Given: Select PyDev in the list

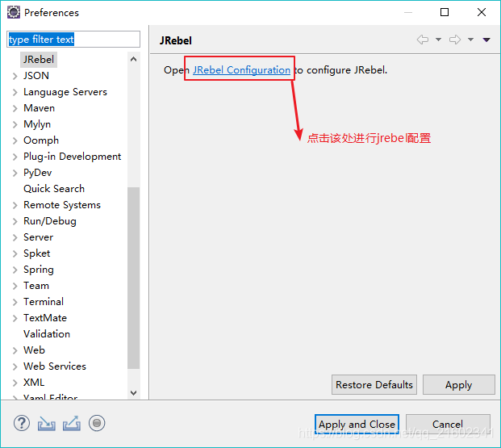Looking at the screenshot, I should click(x=37, y=173).
